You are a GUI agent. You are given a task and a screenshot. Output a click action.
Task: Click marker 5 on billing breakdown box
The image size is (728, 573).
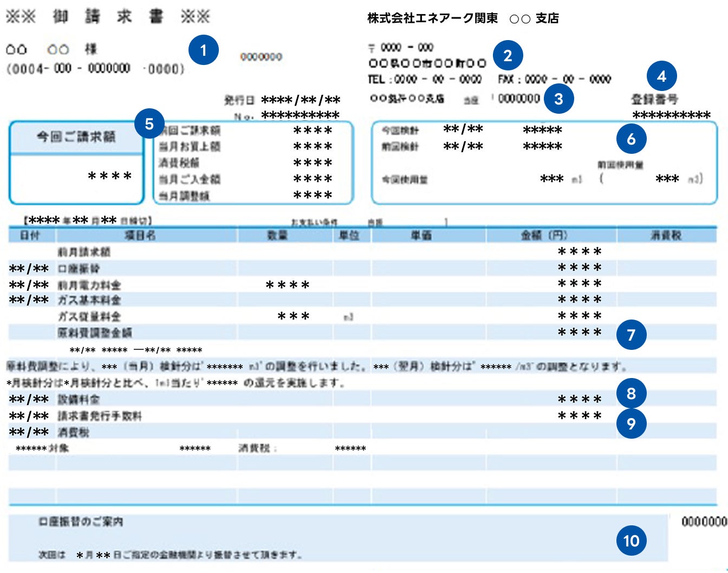pyautogui.click(x=149, y=124)
